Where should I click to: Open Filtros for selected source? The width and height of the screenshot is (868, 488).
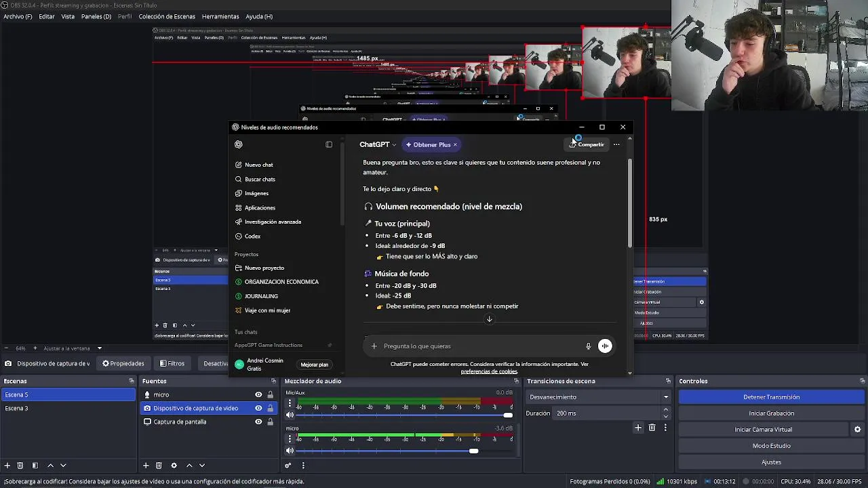(x=172, y=364)
